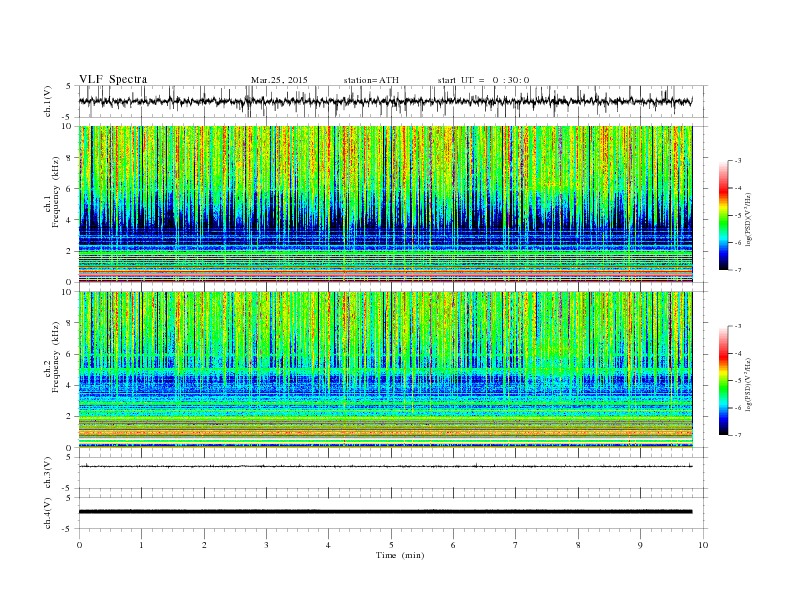This screenshot has width=792, height=612.
Task: Click the ch.1 color bar scale
Action: pos(724,216)
